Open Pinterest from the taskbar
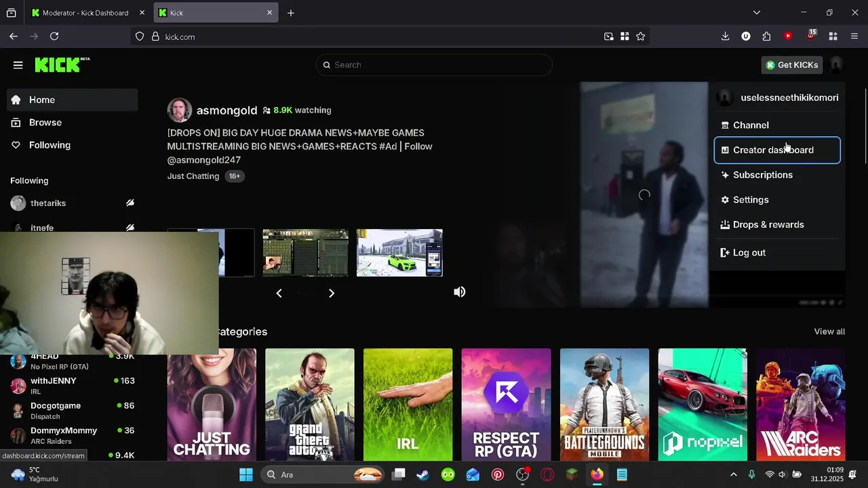Image resolution: width=868 pixels, height=488 pixels. pyautogui.click(x=498, y=474)
